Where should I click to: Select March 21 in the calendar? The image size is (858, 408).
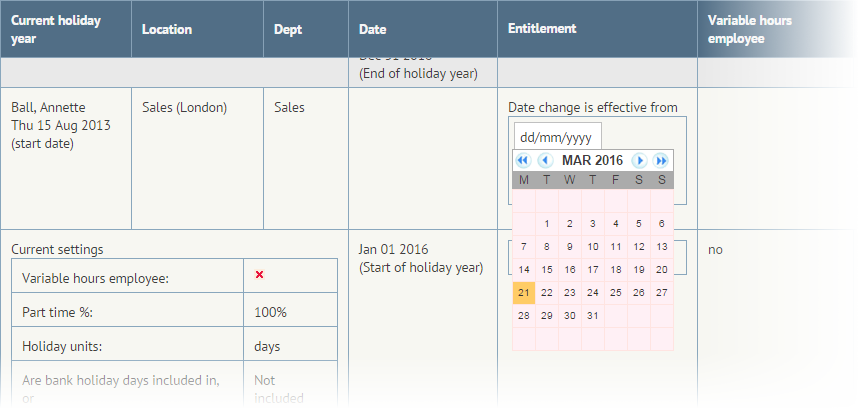[x=524, y=292]
